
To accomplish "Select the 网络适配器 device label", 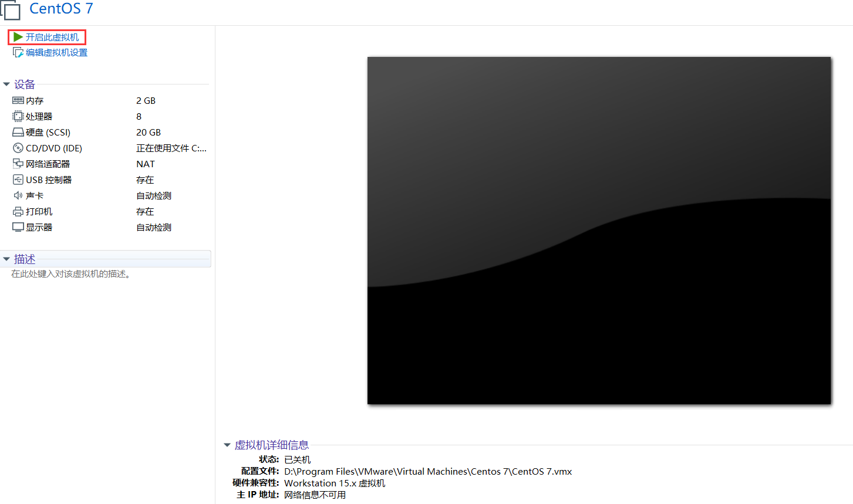I will point(48,164).
